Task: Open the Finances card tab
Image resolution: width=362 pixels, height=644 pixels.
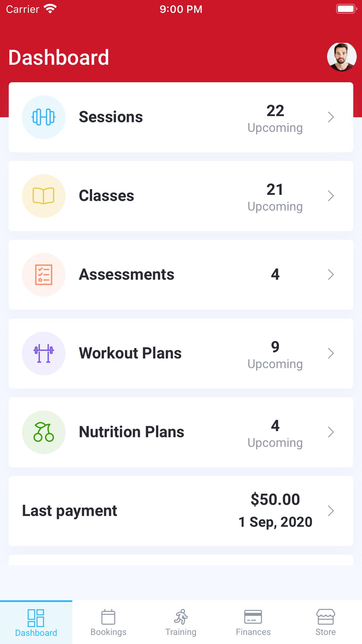Action: click(x=253, y=622)
